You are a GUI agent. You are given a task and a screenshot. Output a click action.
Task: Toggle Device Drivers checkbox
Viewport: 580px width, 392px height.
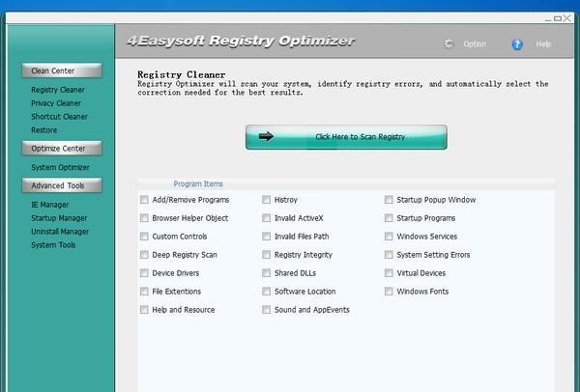coord(144,273)
